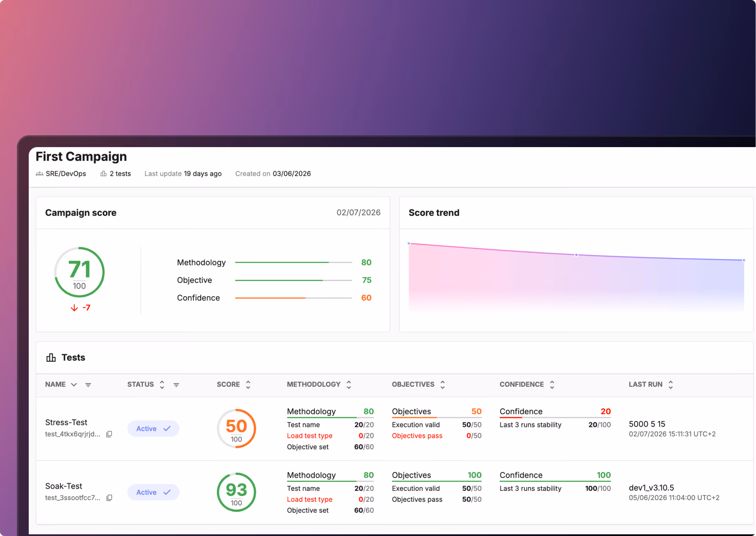Open the Stress-Test test
The image size is (756, 536).
66,422
